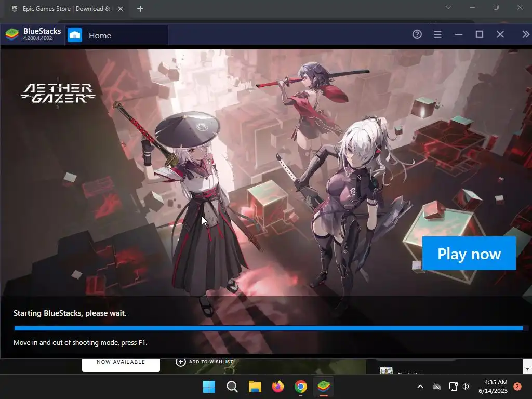Image resolution: width=532 pixels, height=399 pixels.
Task: Open the Windows Start menu
Action: coord(209,387)
